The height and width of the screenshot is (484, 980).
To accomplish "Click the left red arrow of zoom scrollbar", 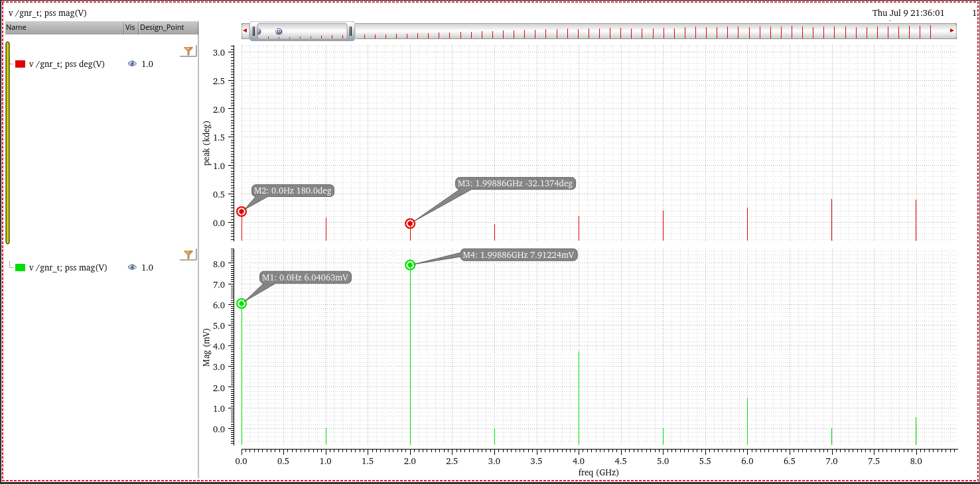I will point(245,30).
